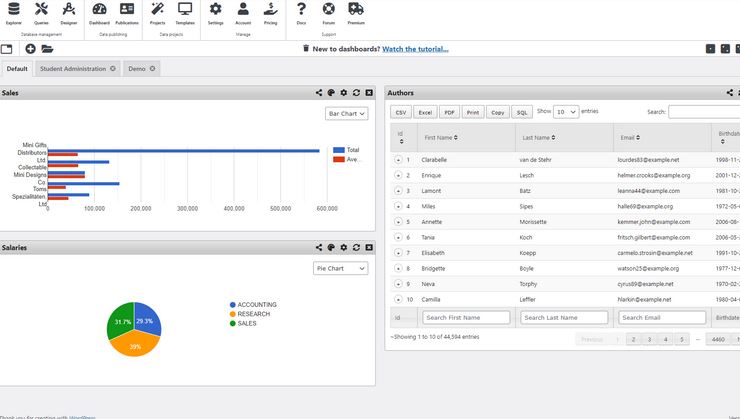Add a new widget with plus icon
Viewport: 740px width, 419px height.
(x=30, y=49)
